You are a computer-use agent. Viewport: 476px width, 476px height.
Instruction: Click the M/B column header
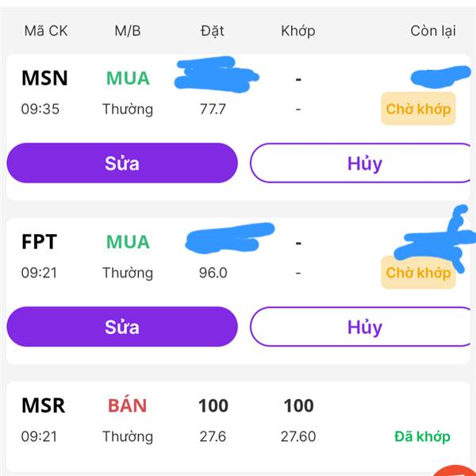pyautogui.click(x=127, y=31)
